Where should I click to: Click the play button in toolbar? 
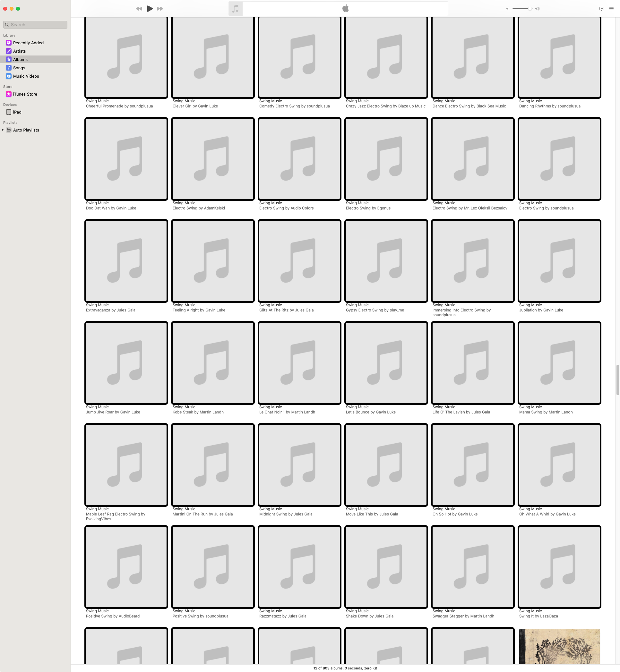coord(150,9)
